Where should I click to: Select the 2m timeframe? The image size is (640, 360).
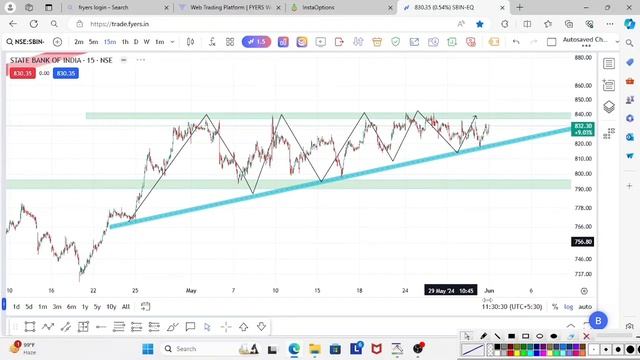click(78, 42)
